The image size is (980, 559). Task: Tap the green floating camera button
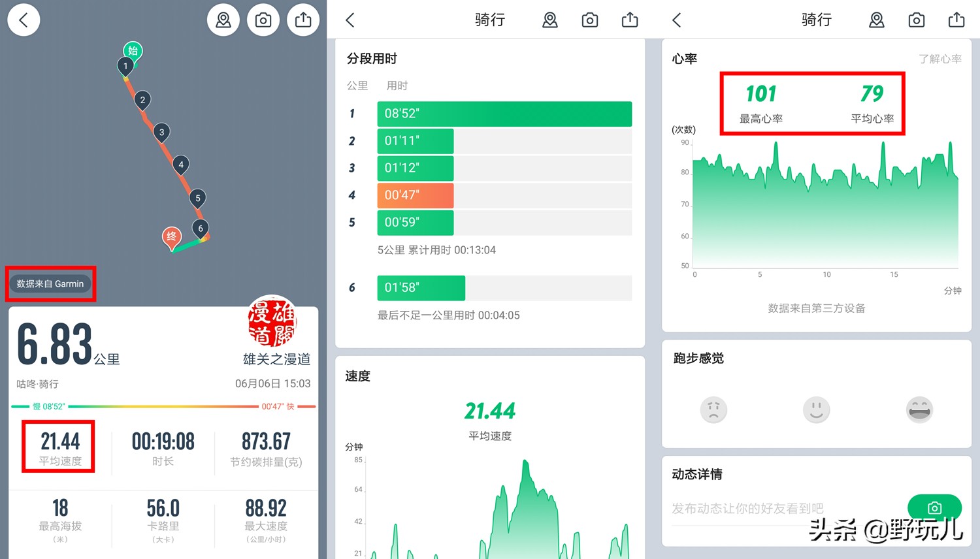[934, 508]
